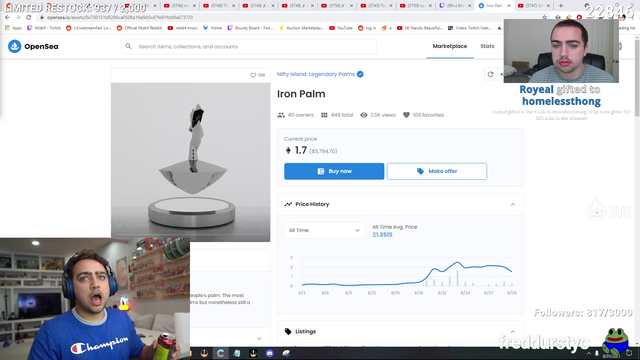This screenshot has width=640, height=360.
Task: Click the Make offer button
Action: tap(437, 171)
